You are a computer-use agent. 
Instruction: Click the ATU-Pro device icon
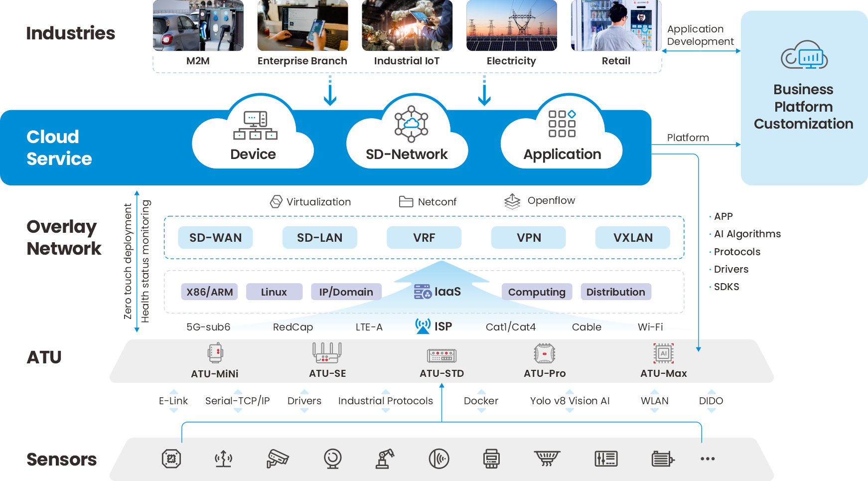click(544, 353)
